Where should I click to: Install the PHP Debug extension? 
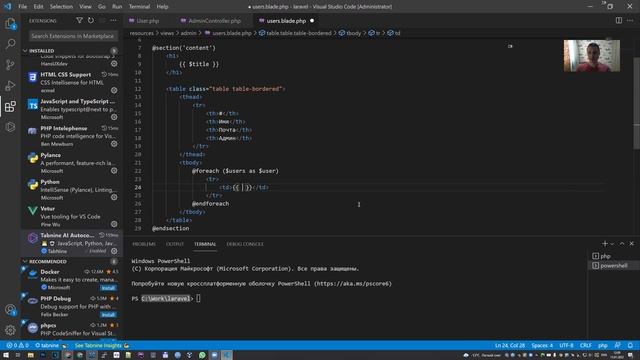click(x=108, y=315)
